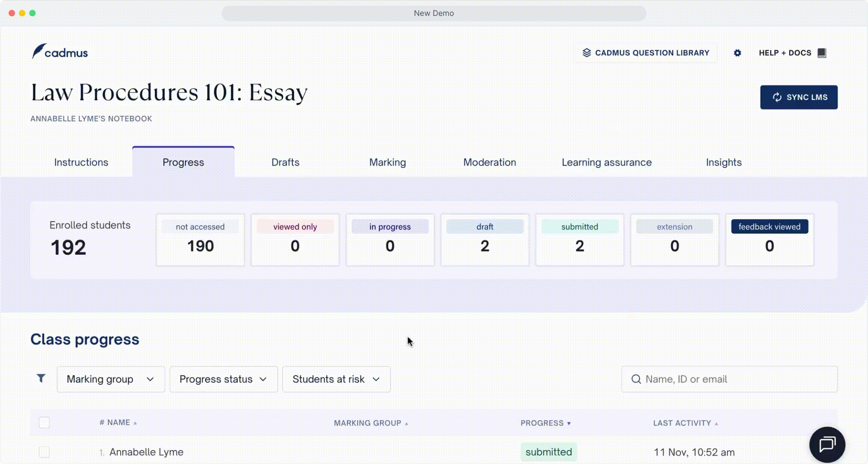Select the checkbox for Annabelle Lyme
The height and width of the screenshot is (464, 868).
44,452
